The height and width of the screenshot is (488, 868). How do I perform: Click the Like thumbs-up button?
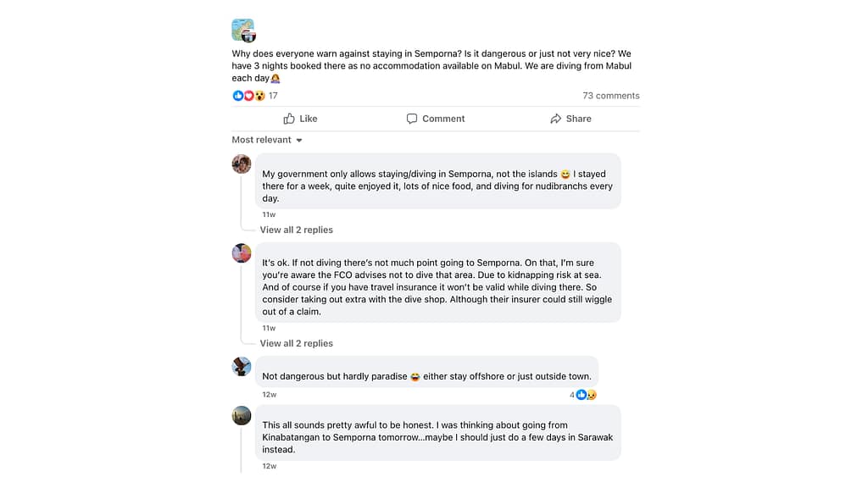coord(300,119)
